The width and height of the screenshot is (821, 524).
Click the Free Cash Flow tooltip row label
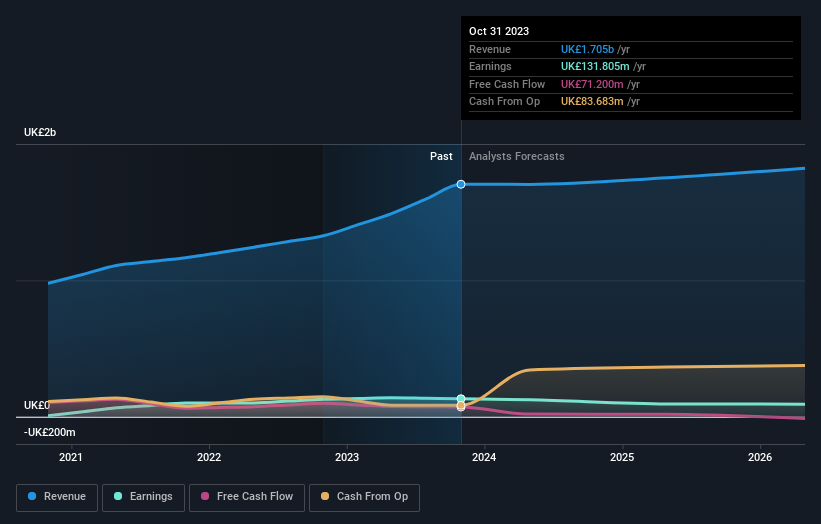(x=507, y=84)
